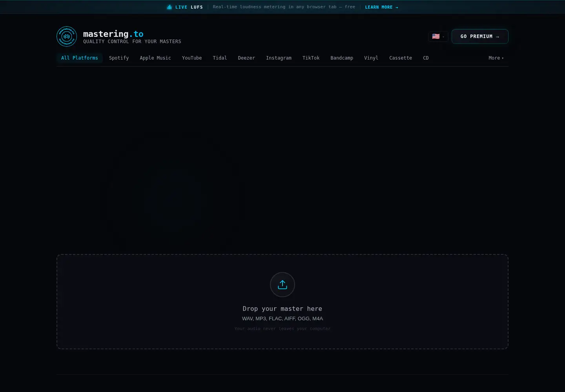565x392 pixels.
Task: Switch to the Apple Music tab
Action: (x=155, y=58)
